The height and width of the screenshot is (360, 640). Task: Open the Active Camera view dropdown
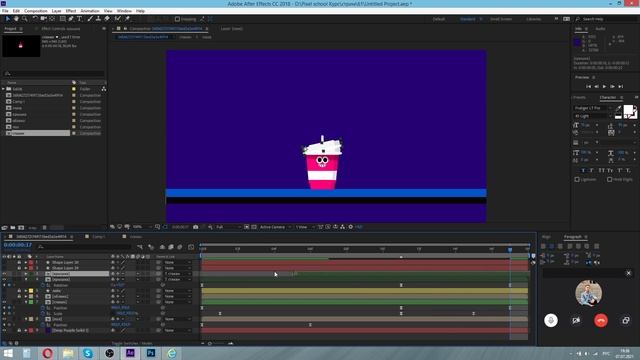275,227
